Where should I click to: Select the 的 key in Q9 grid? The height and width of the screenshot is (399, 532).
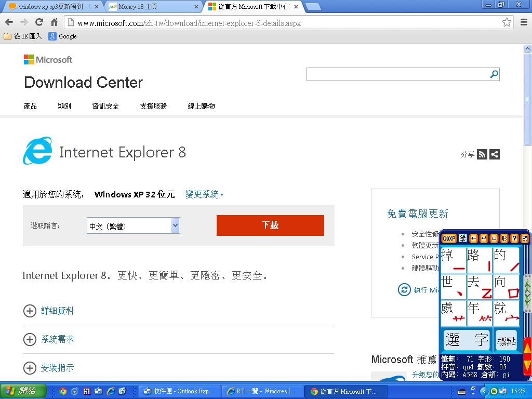click(506, 260)
